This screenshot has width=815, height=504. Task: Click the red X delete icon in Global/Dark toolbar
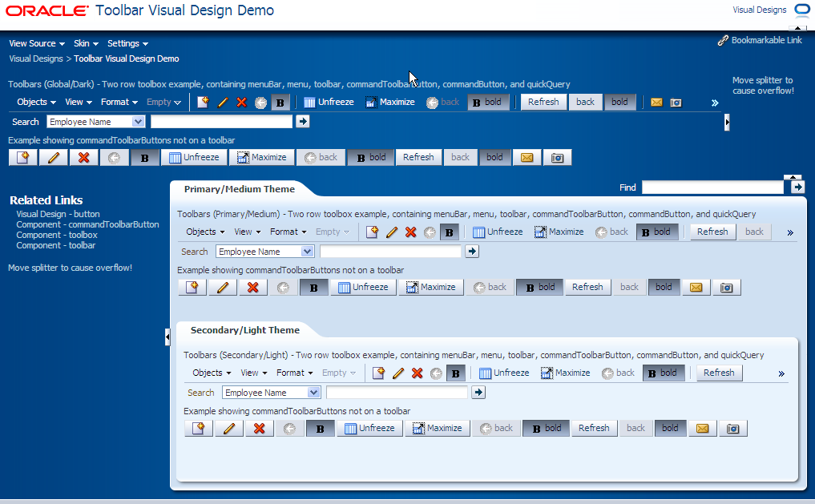click(x=242, y=103)
